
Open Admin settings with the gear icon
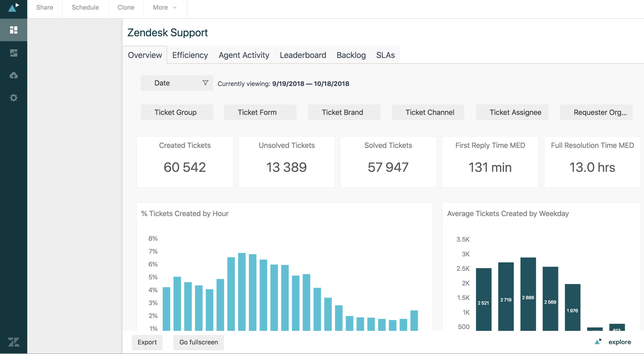(x=14, y=98)
